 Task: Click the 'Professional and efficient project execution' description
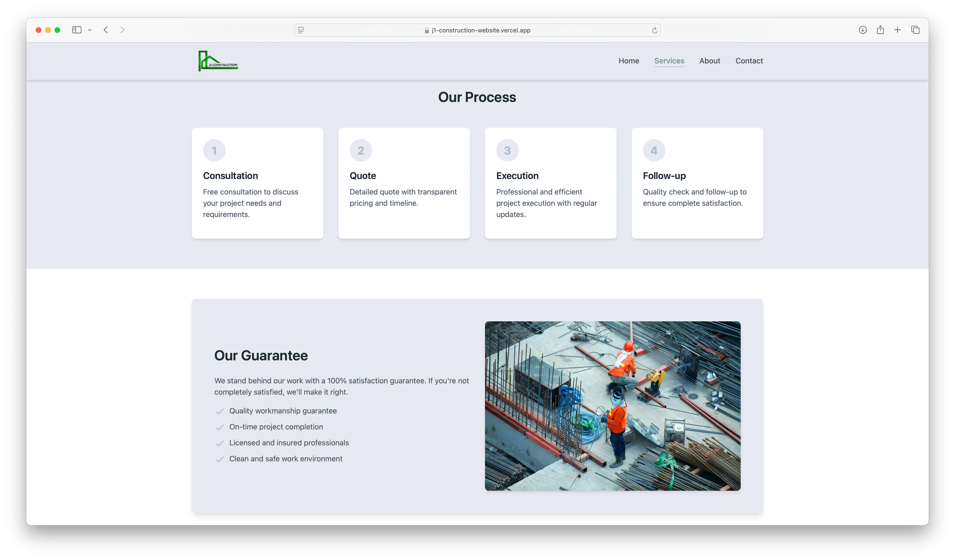(x=547, y=203)
